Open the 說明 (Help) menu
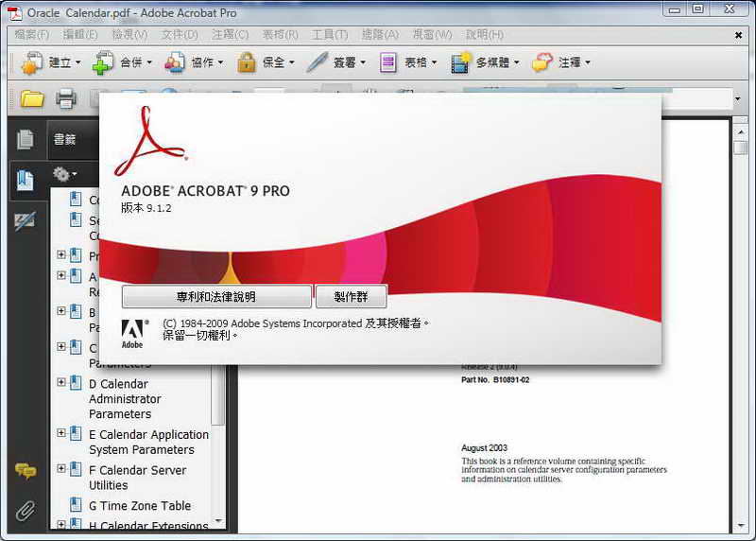The width and height of the screenshot is (756, 541). point(484,34)
